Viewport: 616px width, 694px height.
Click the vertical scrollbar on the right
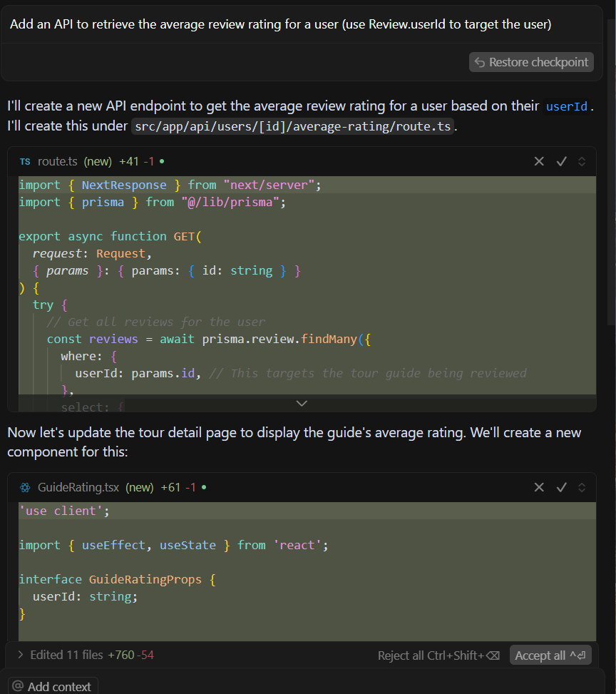coord(611,173)
